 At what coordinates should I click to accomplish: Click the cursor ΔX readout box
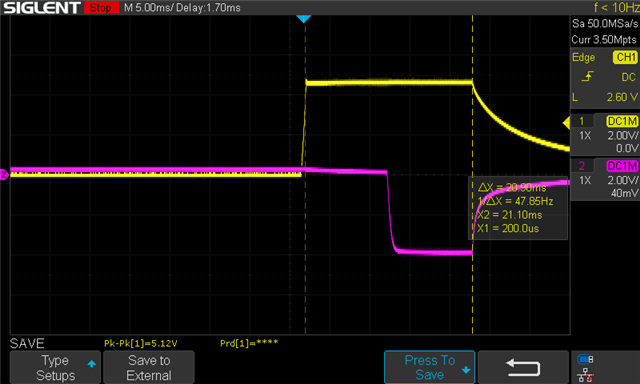click(x=518, y=208)
